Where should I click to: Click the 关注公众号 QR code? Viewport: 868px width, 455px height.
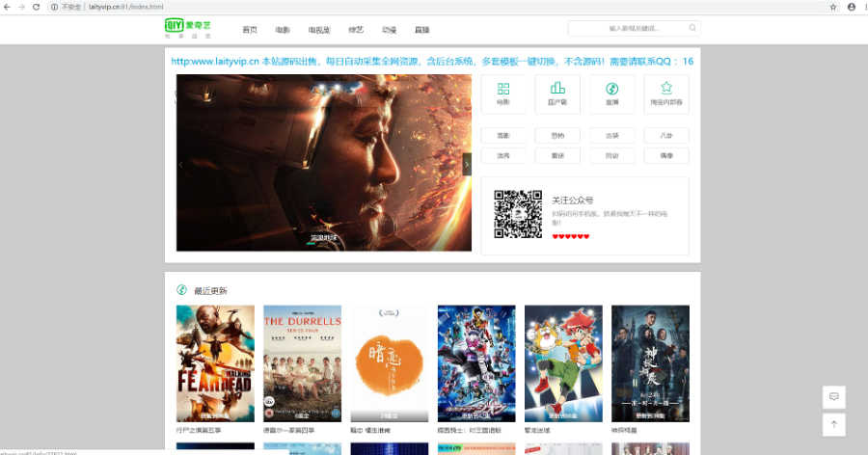[518, 214]
